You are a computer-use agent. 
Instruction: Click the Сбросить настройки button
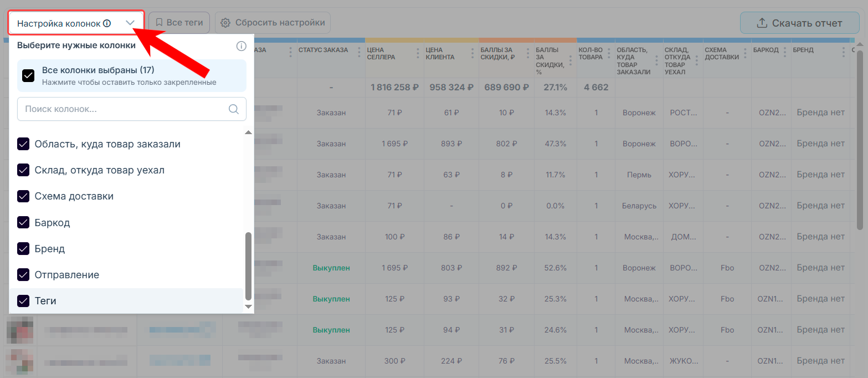[x=273, y=23]
